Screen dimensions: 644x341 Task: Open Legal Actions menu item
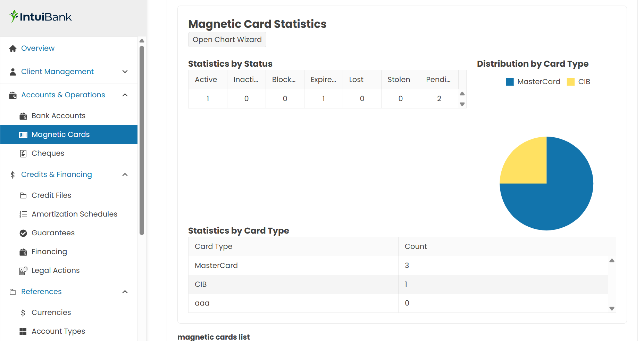69,270
